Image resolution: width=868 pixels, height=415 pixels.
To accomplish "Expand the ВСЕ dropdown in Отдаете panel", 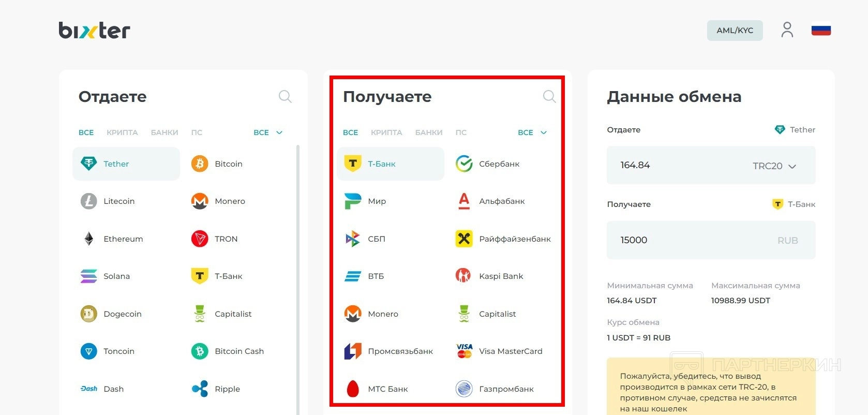I will click(268, 132).
